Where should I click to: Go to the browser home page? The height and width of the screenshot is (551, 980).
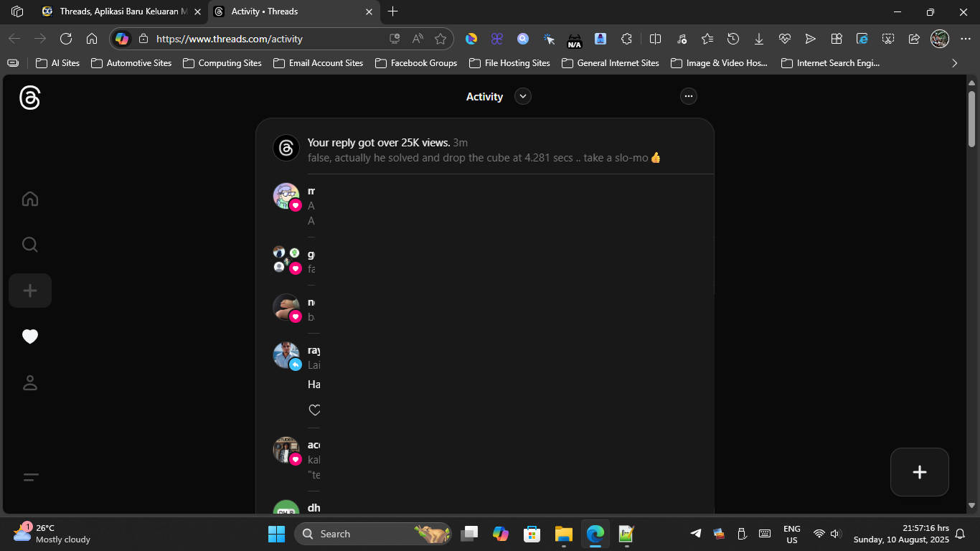click(92, 39)
